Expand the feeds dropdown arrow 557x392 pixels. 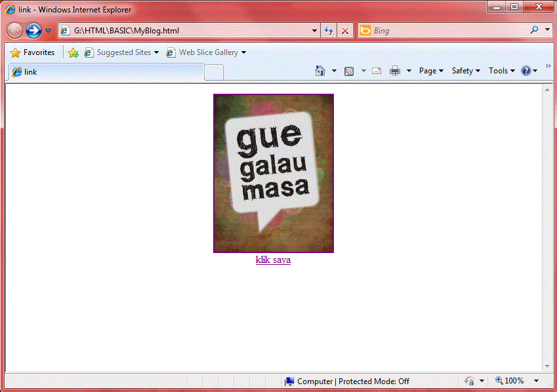coord(363,71)
